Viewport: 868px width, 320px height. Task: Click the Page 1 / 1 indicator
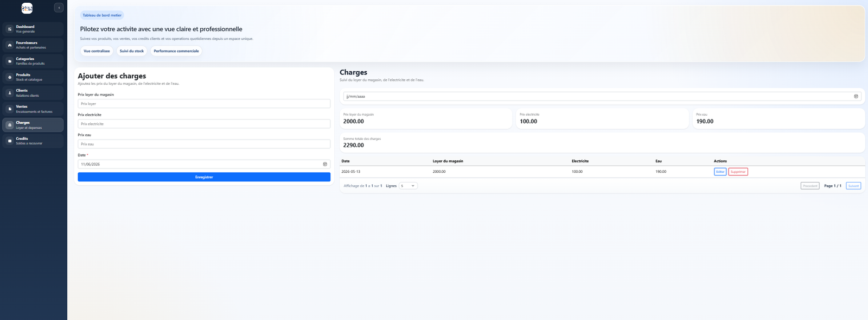point(833,186)
